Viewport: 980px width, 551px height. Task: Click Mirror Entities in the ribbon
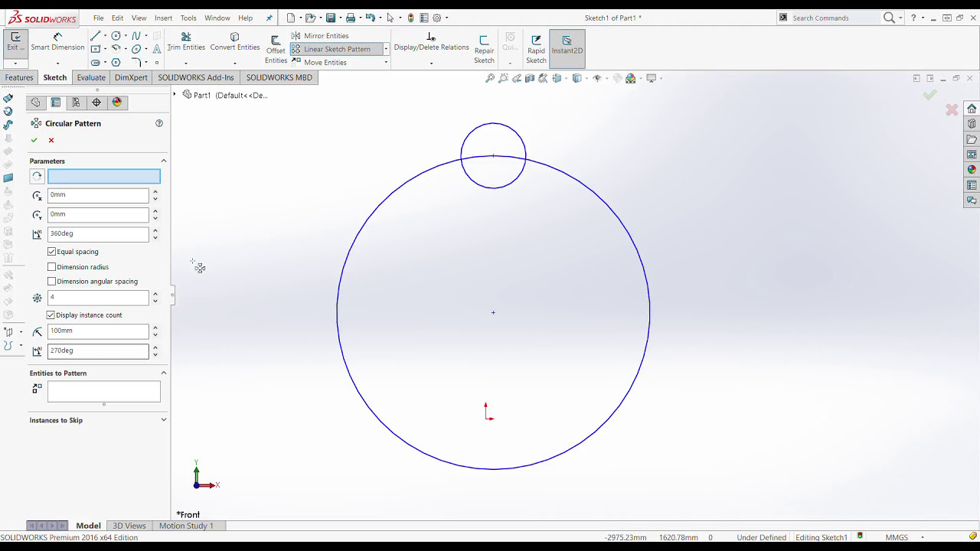pos(320,36)
